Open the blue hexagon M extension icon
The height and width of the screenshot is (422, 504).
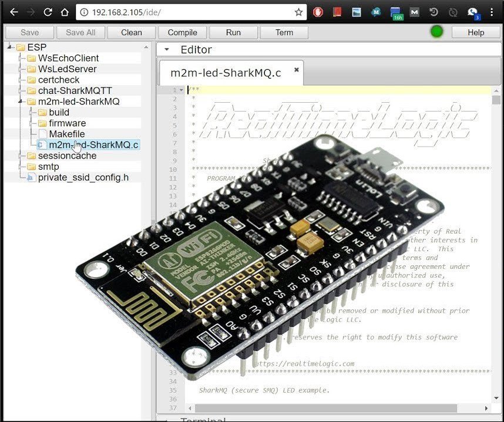point(376,12)
